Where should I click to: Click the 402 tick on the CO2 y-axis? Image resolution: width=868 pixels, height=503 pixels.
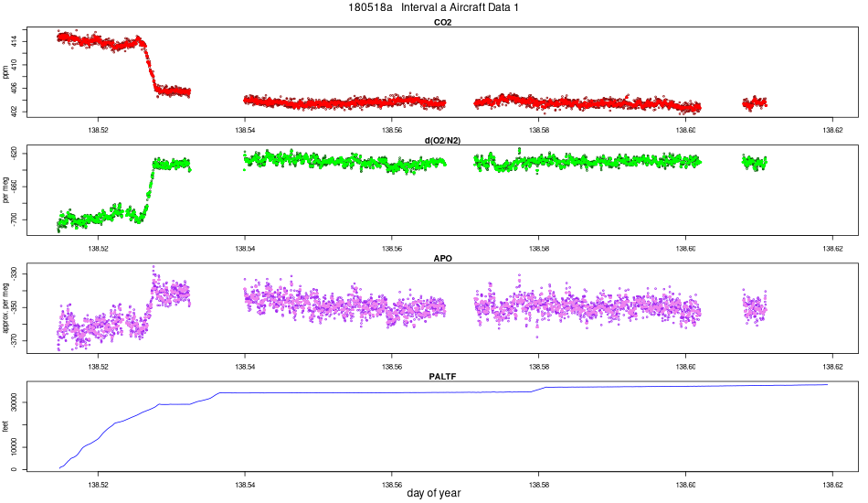pyautogui.click(x=15, y=111)
